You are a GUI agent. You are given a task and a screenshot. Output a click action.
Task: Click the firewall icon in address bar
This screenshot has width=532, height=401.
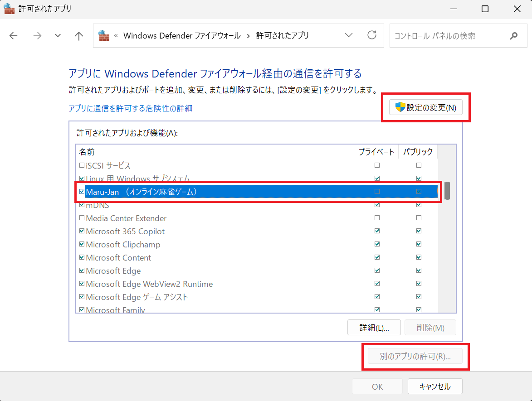104,35
